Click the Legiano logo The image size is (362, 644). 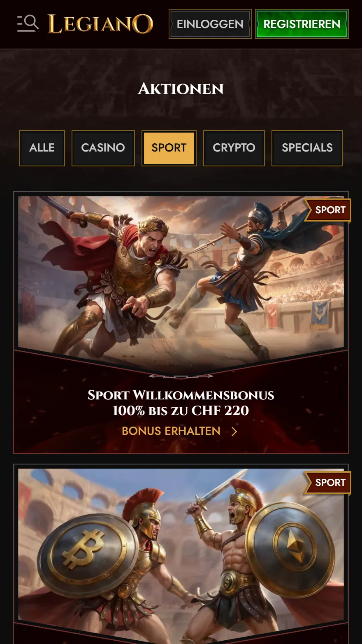[x=100, y=24]
